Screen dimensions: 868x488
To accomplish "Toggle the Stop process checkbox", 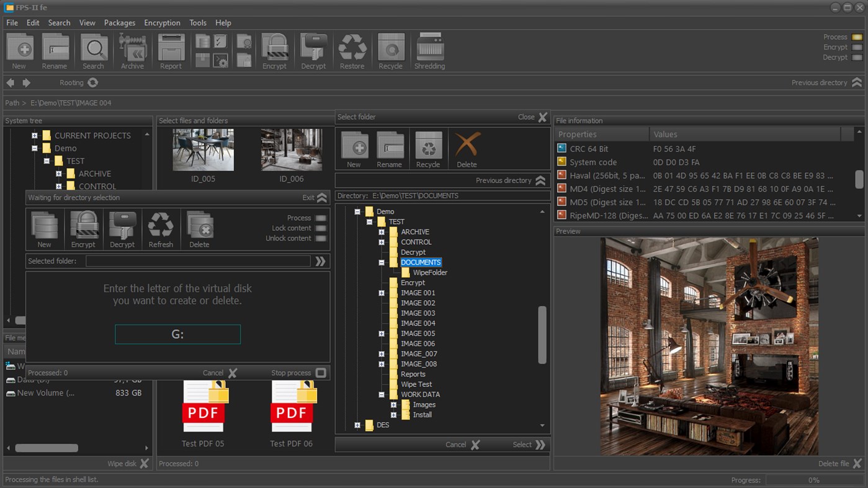I will 321,373.
